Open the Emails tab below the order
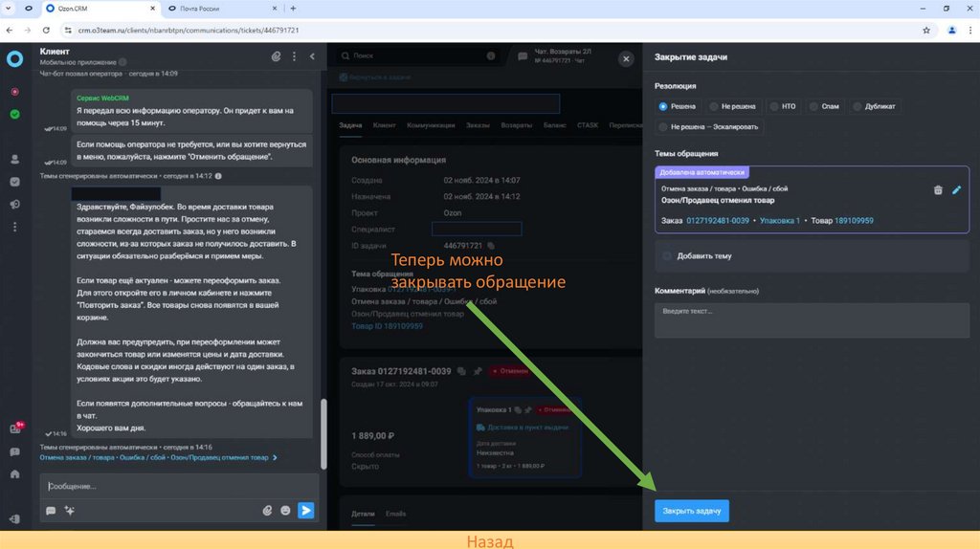 [395, 514]
